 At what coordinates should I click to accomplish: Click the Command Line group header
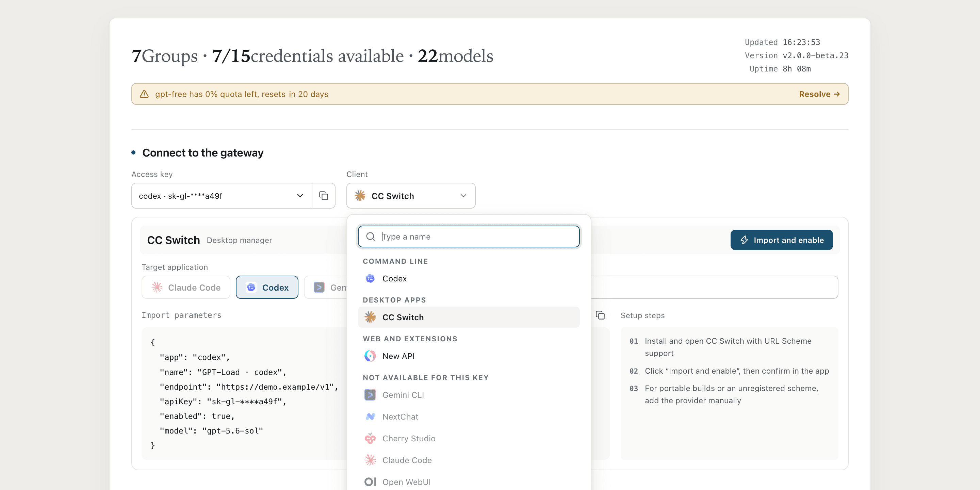point(396,261)
